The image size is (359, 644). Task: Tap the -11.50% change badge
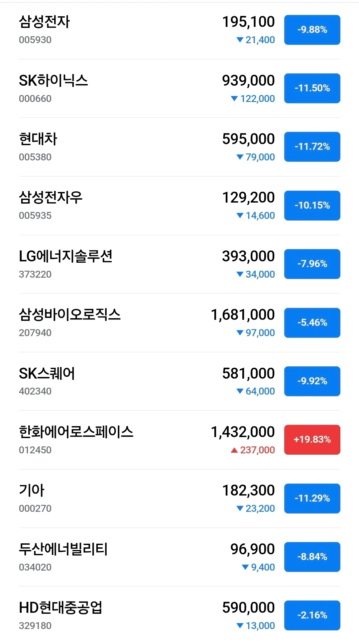(x=312, y=88)
